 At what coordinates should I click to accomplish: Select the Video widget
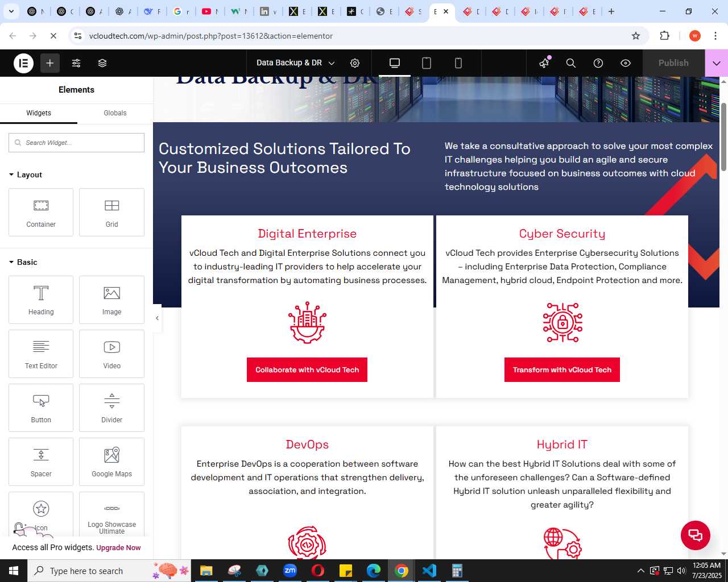point(111,354)
